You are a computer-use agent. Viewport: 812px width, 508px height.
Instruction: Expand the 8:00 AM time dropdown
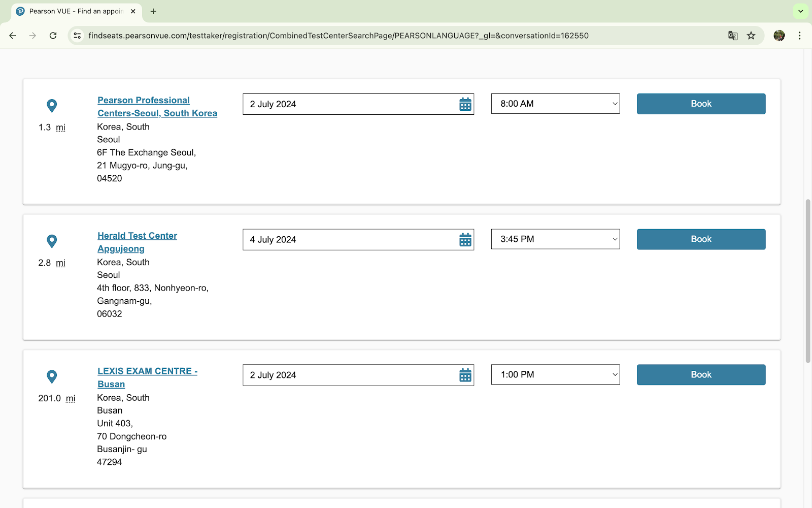click(556, 104)
